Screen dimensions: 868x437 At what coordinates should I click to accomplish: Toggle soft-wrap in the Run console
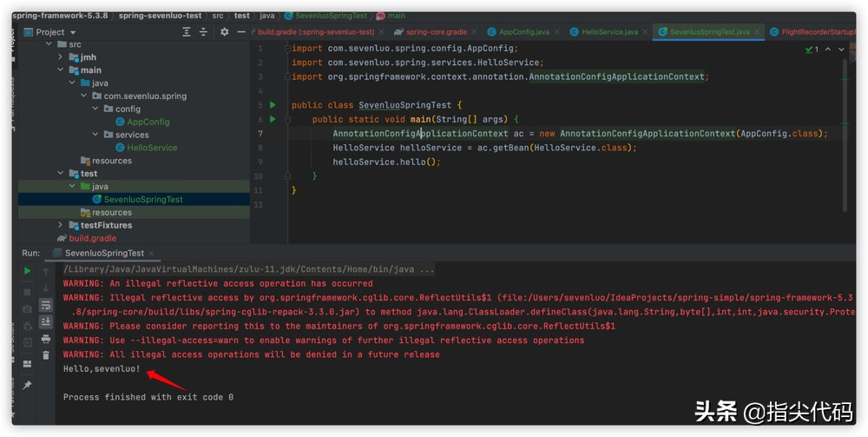click(46, 305)
